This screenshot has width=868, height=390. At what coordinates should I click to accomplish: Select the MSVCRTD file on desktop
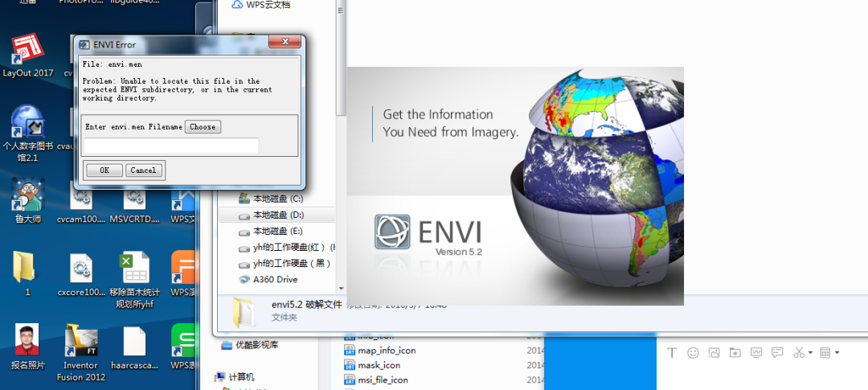pos(134,205)
